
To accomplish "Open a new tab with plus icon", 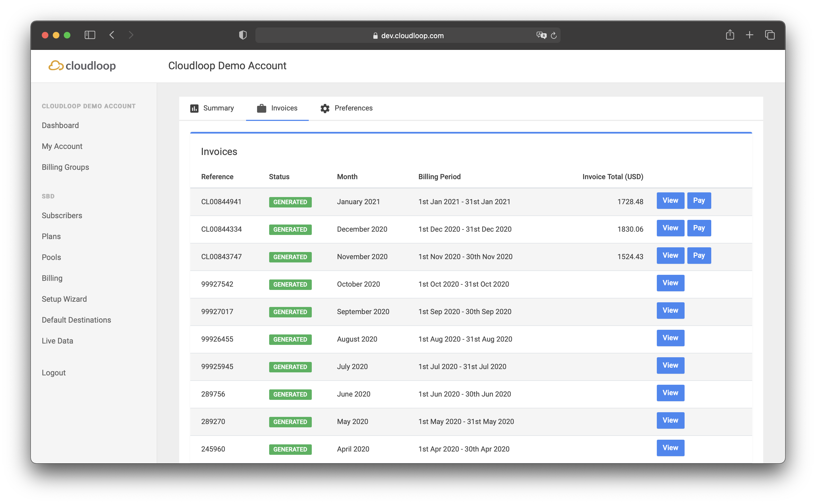I will pyautogui.click(x=749, y=35).
